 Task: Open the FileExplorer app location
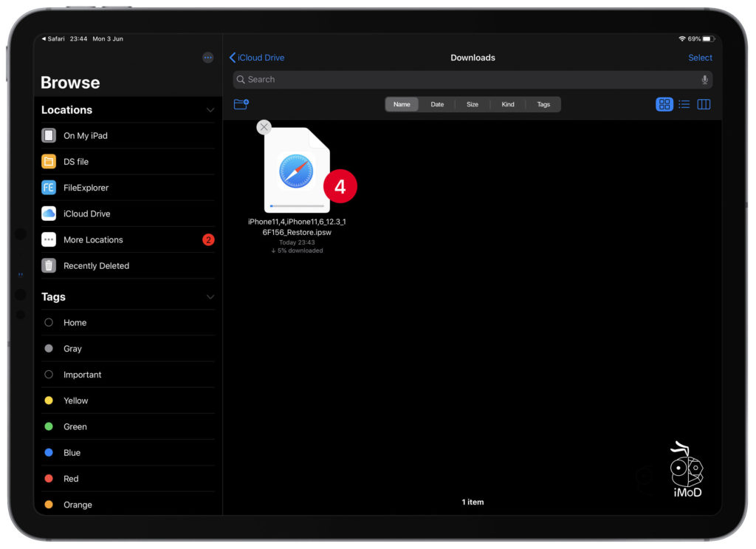pos(90,187)
